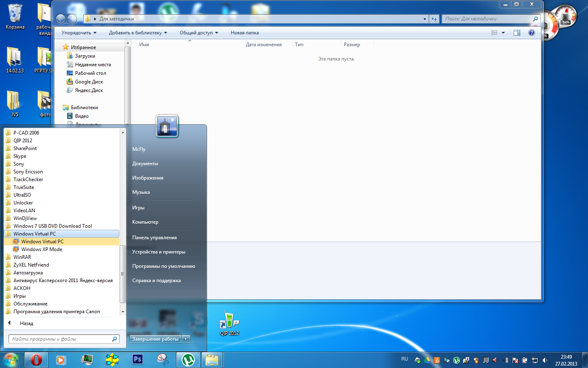The image size is (588, 368).
Task: Click the power plug battery tray icon
Action: click(x=525, y=360)
